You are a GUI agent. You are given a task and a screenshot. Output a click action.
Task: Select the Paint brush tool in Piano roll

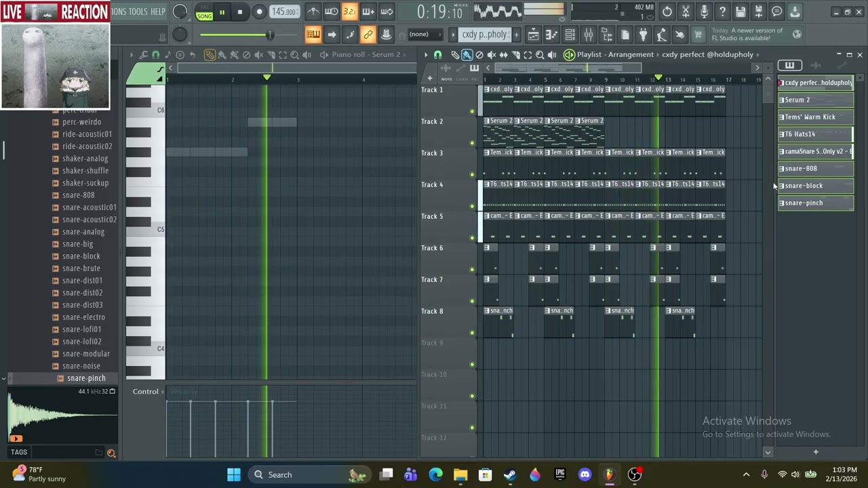[x=222, y=55]
